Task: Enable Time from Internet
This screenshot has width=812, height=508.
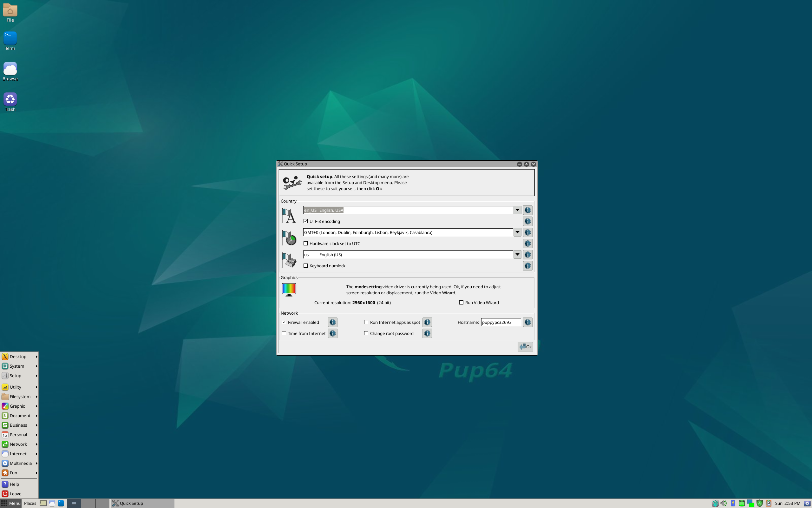Action: (x=284, y=333)
